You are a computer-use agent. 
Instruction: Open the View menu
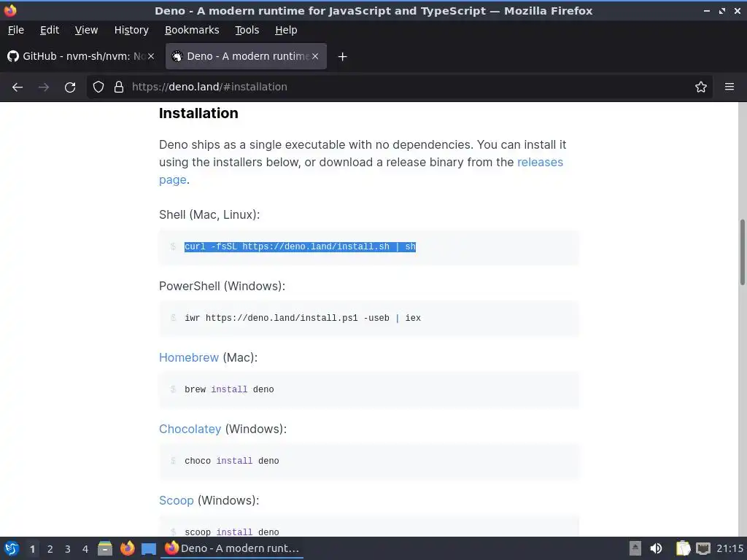point(86,30)
